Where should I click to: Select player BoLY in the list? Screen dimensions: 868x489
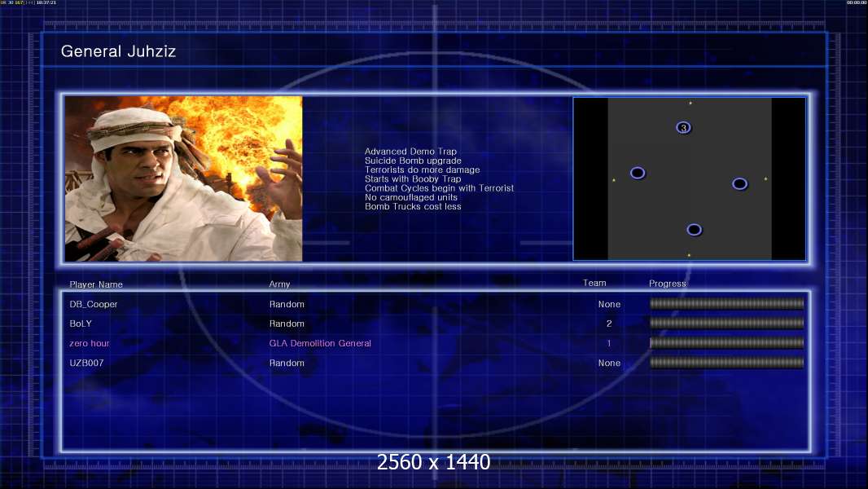click(x=81, y=324)
